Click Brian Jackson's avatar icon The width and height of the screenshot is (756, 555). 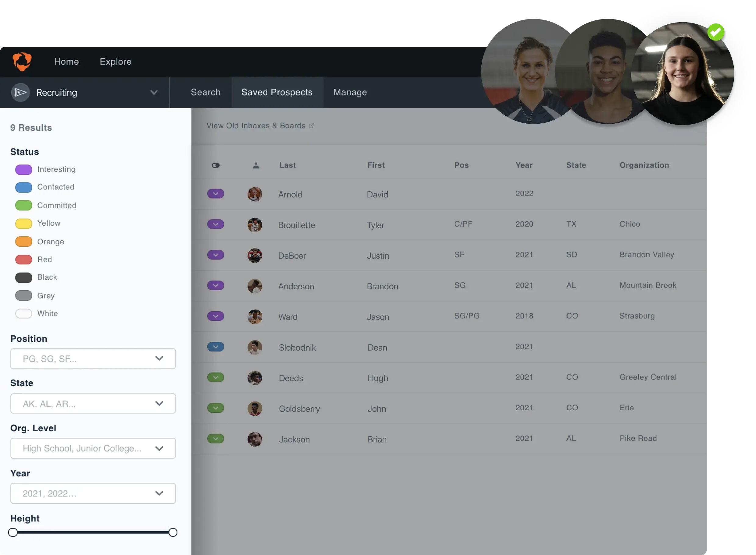(x=255, y=439)
